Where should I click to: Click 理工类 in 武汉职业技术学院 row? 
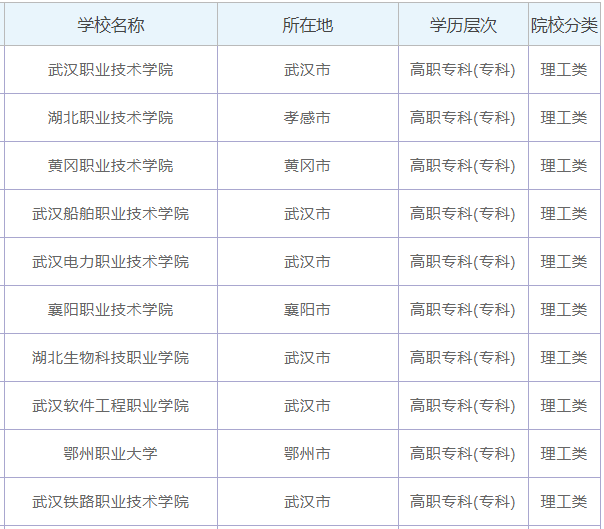(564, 70)
